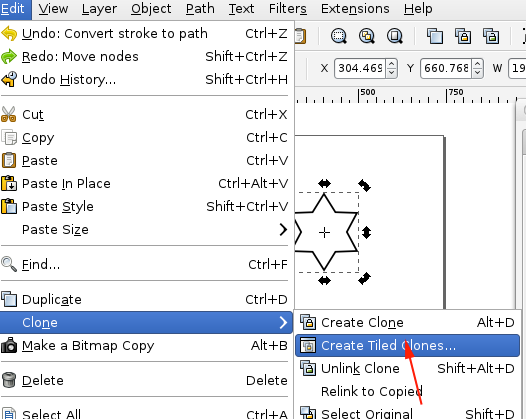Expand the Paste Size submenu

[145, 230]
